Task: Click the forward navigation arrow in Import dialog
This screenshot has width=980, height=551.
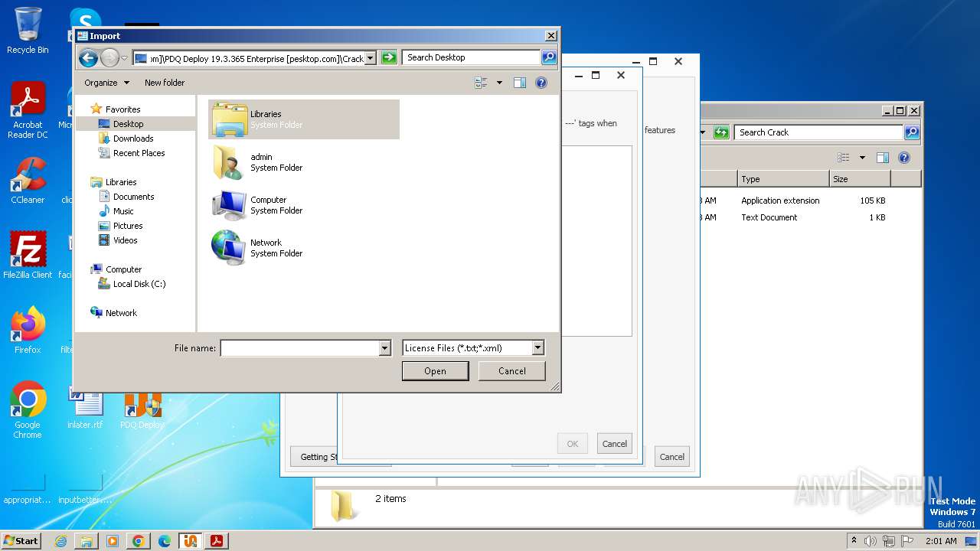Action: tap(109, 57)
